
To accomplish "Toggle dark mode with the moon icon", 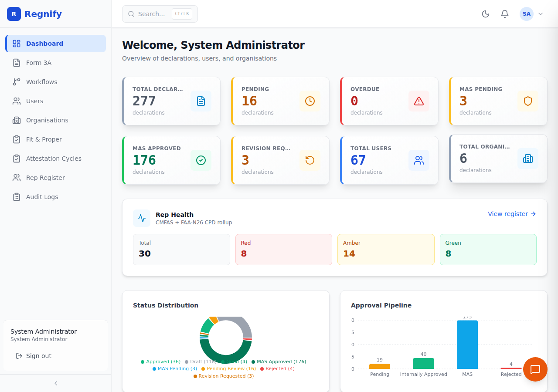I will point(486,14).
